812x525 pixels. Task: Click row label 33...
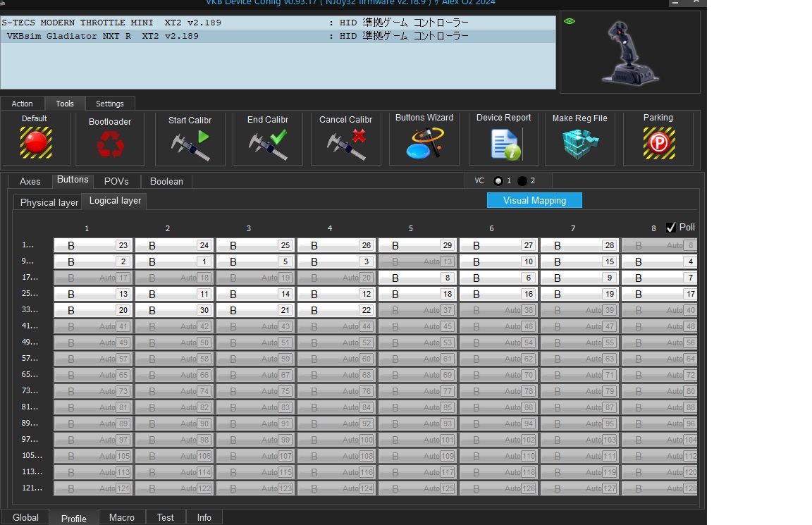tap(30, 309)
